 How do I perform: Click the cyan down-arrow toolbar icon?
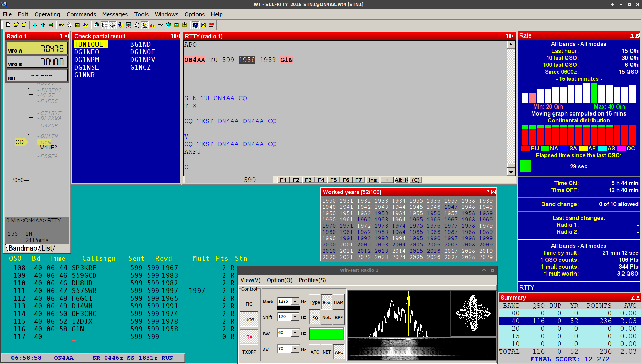click(35, 25)
